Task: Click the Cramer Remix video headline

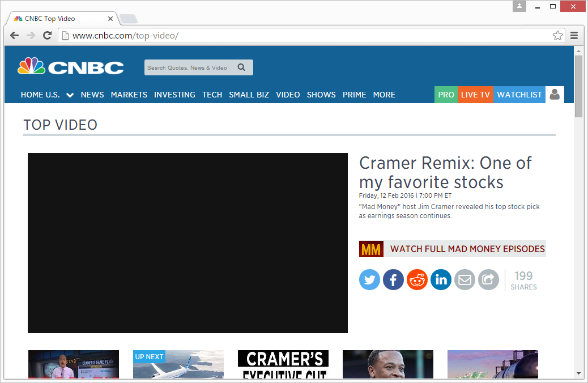Action: coord(445,173)
